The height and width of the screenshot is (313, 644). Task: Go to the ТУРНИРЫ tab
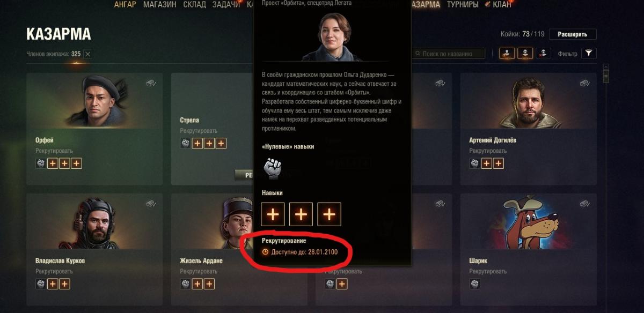point(462,5)
